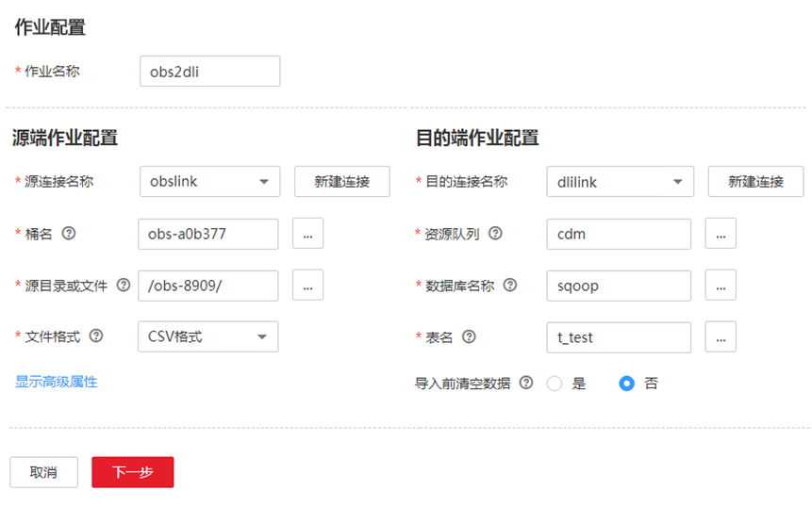
Task: Click 新建连接 beside source connection
Action: 341,181
